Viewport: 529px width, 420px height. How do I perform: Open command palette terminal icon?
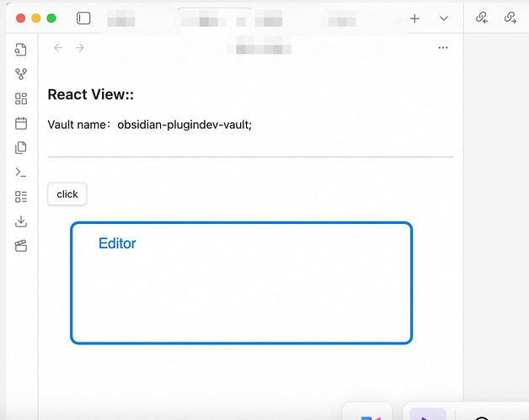coord(21,173)
